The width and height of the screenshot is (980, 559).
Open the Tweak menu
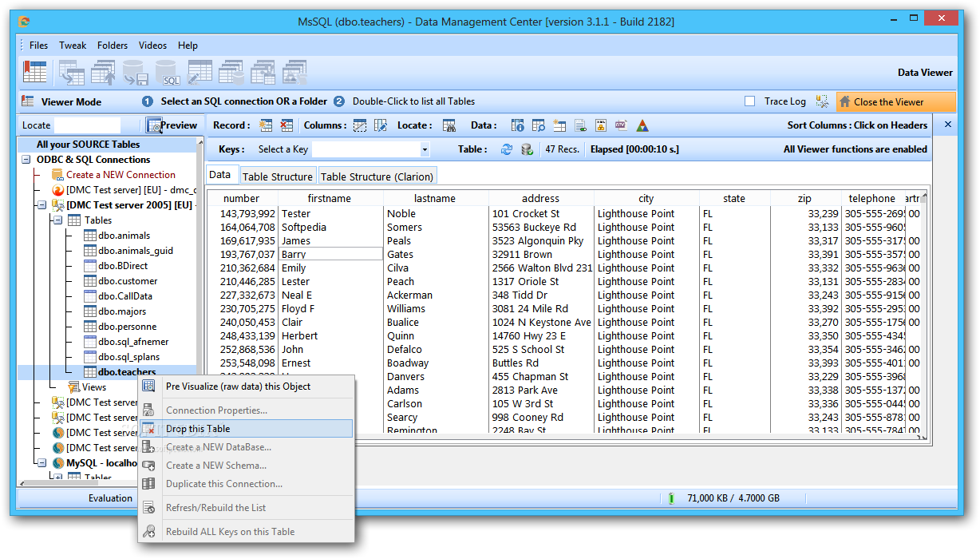[73, 46]
